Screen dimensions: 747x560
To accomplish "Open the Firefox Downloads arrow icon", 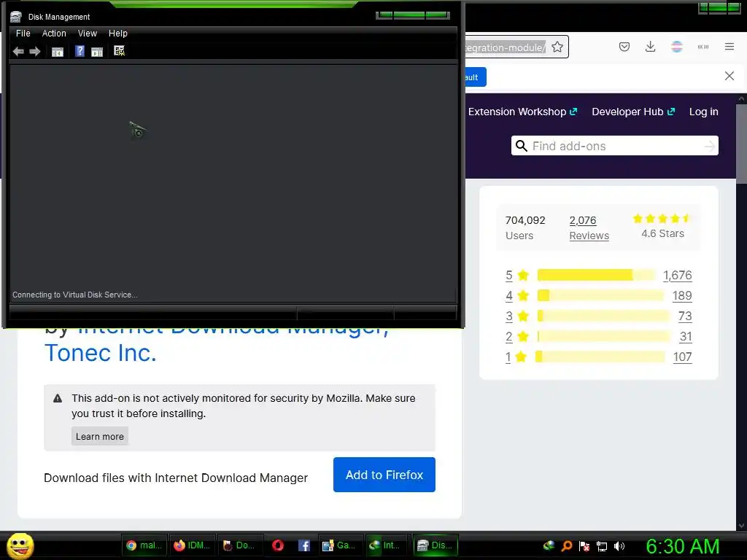I will (650, 47).
